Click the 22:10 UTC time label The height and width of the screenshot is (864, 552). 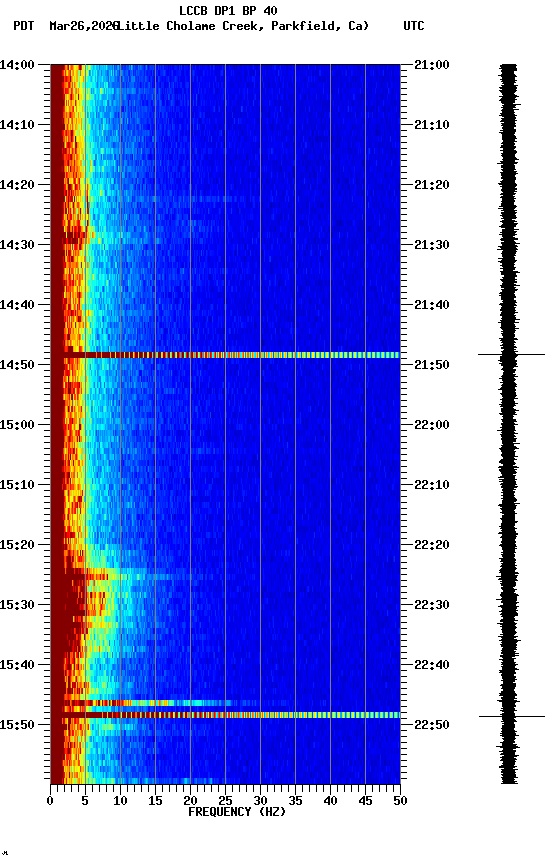tap(432, 485)
